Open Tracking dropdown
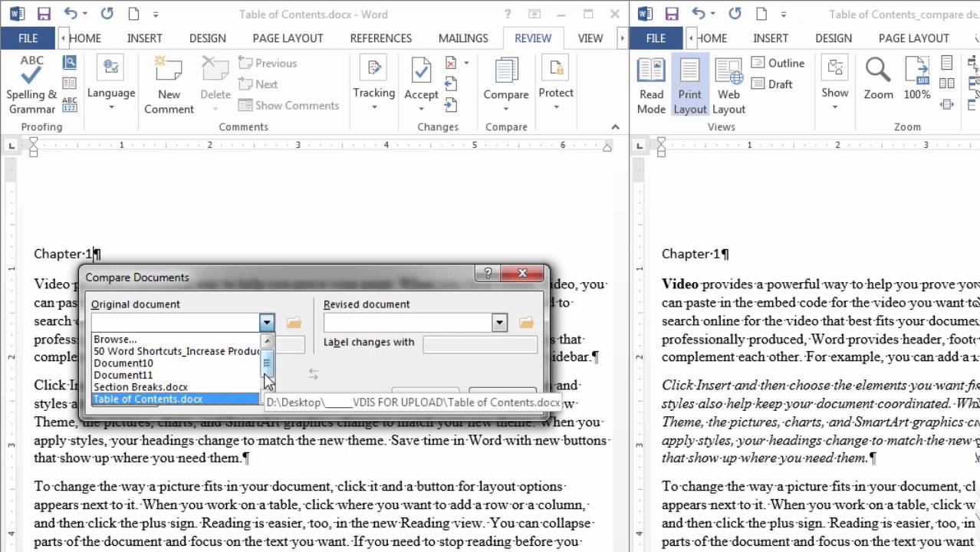The height and width of the screenshot is (552, 980). (374, 85)
